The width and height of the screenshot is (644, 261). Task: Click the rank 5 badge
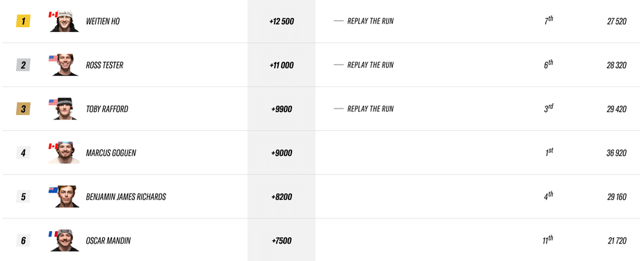click(23, 197)
